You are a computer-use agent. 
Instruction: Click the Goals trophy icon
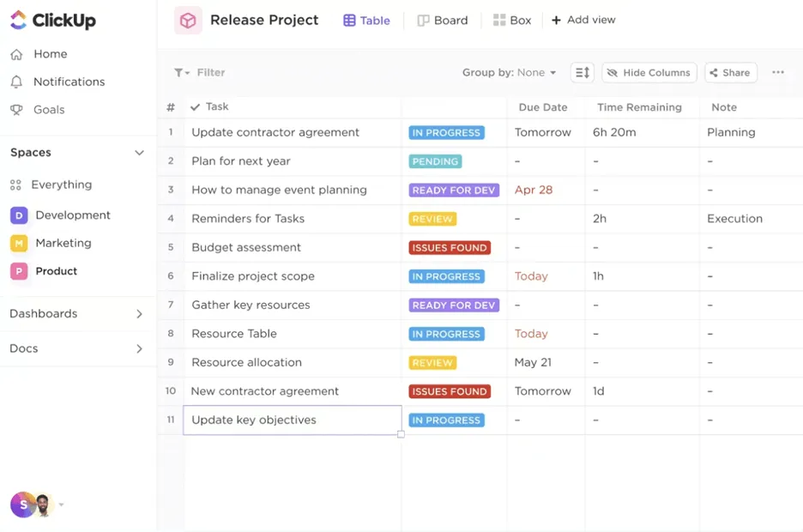16,110
